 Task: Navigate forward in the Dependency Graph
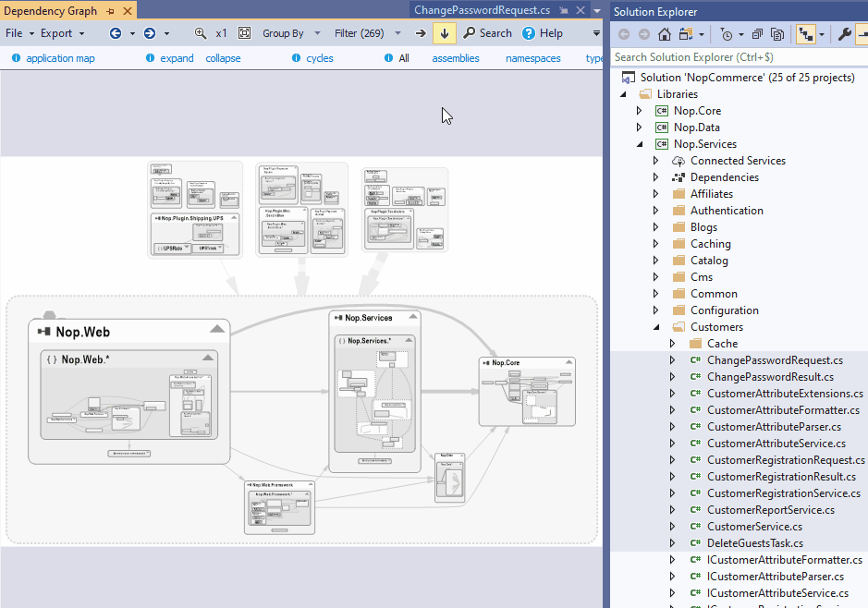point(150,33)
